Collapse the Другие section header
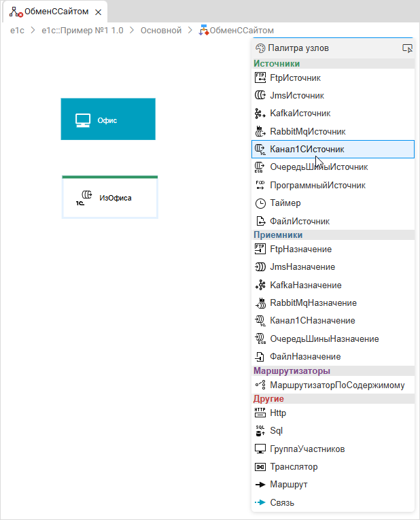 [268, 399]
